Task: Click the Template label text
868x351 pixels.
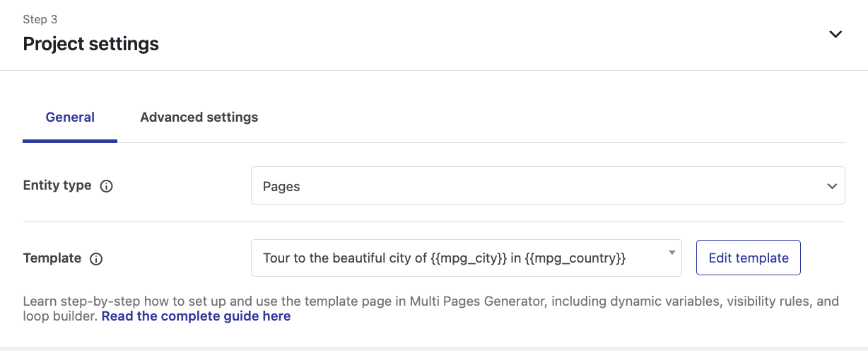Action: click(x=52, y=258)
